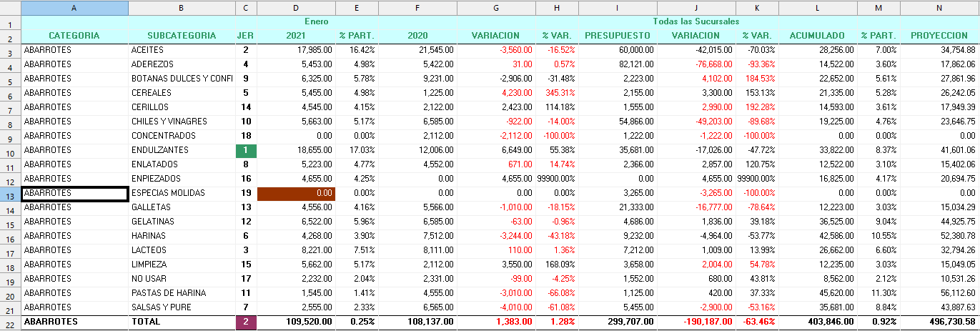Click the column N header

pyautogui.click(x=940, y=8)
